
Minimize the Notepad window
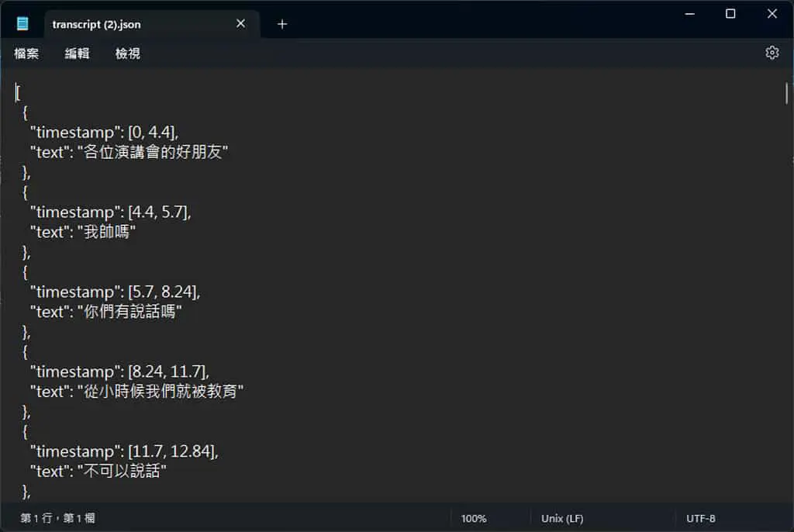tap(689, 14)
